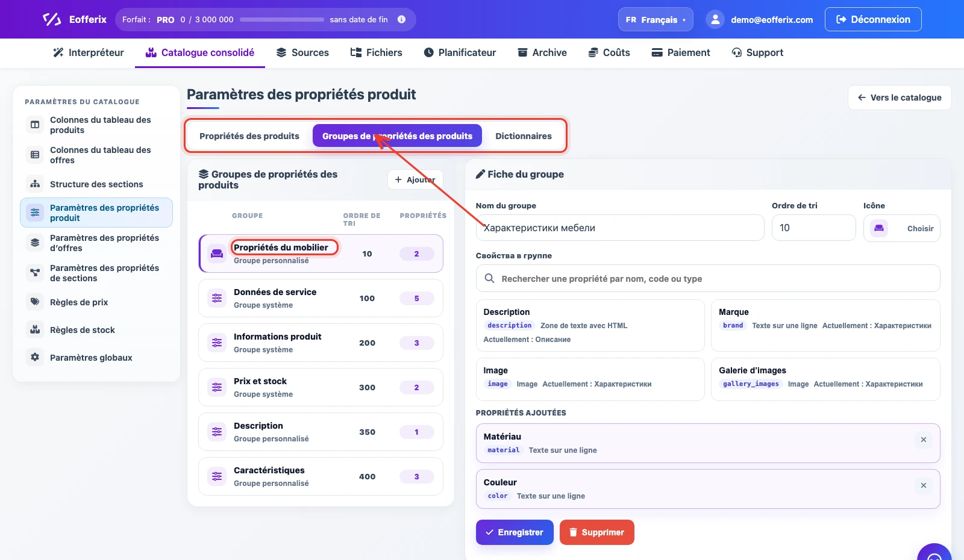Click the Déconnexion button
The image size is (964, 560).
[873, 19]
